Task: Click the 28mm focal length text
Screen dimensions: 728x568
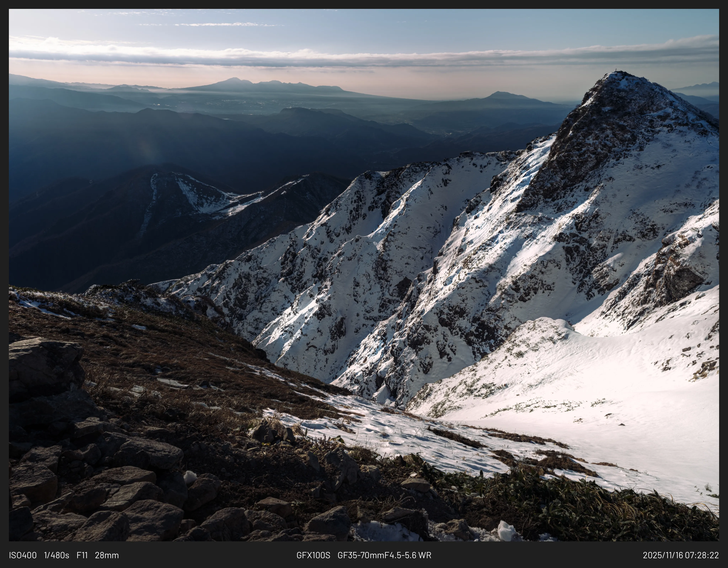Action: 107,555
